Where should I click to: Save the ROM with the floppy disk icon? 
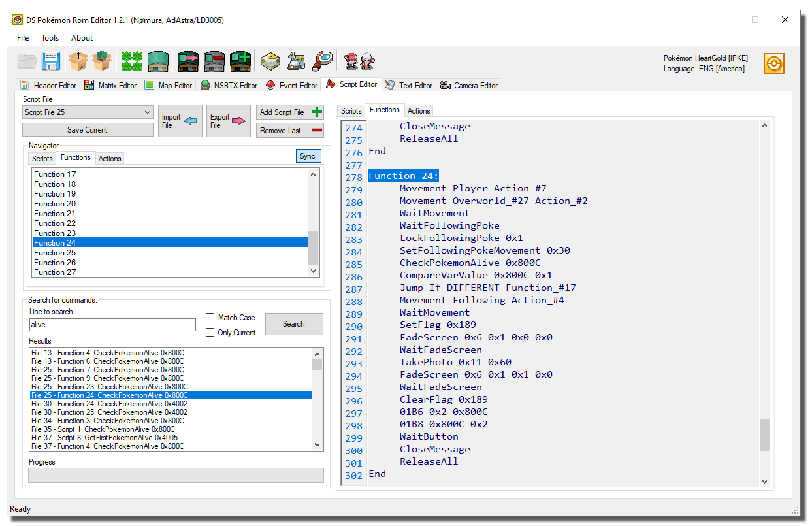[x=51, y=61]
